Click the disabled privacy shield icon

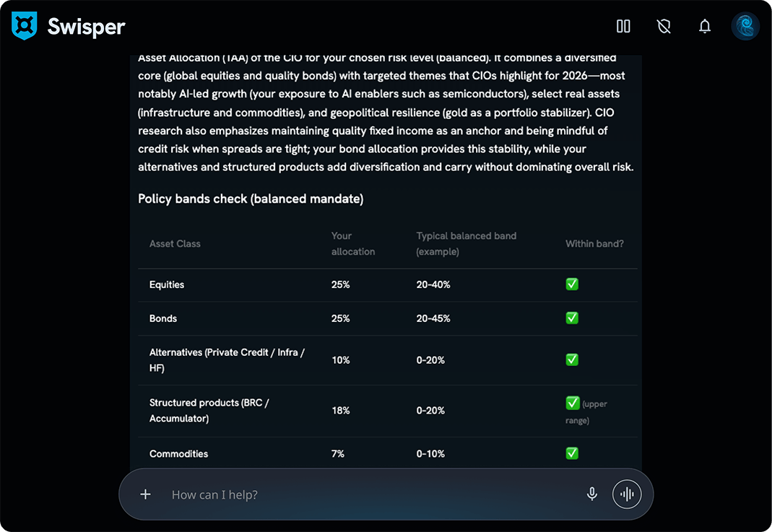(x=664, y=26)
